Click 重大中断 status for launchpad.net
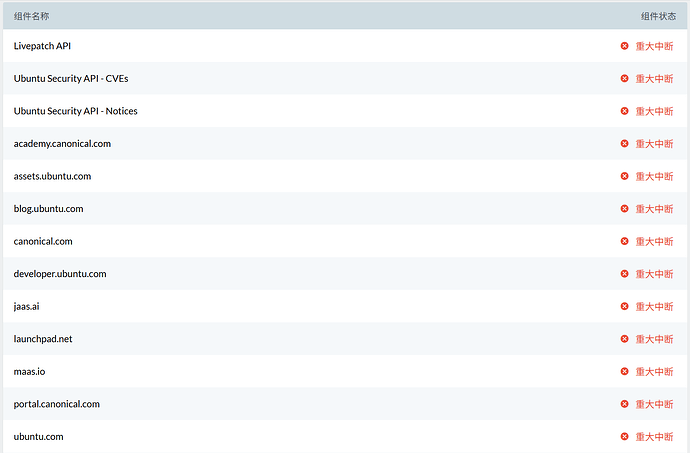 click(x=654, y=339)
